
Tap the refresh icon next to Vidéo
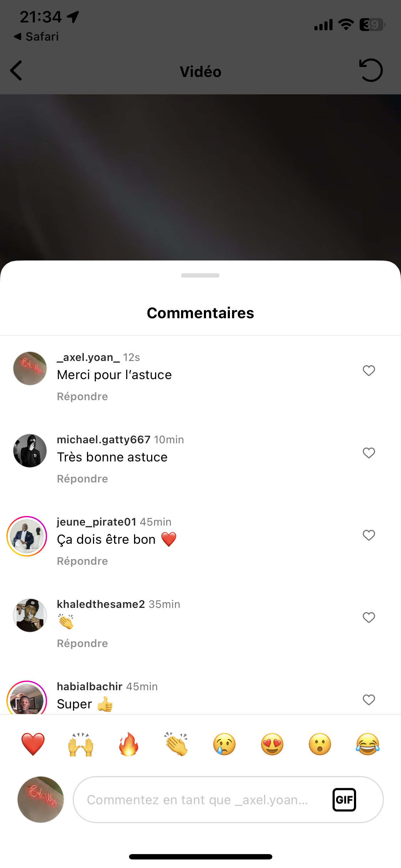coord(371,70)
